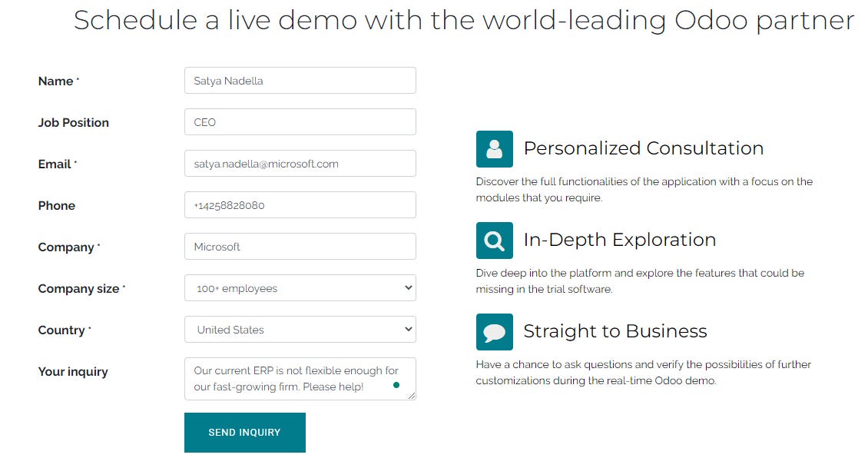Image resolution: width=868 pixels, height=468 pixels.
Task: Click the Straight to Business heading
Action: 615,331
